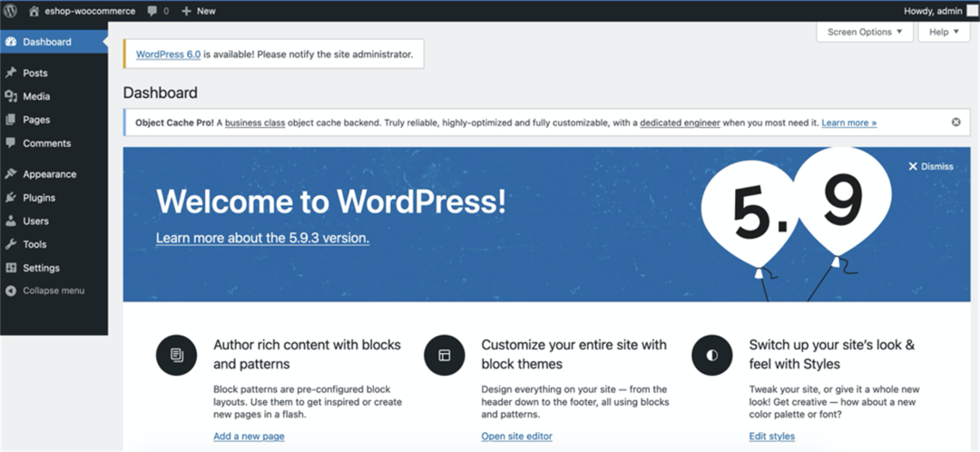Dismiss the welcome panel
Image resolution: width=980 pixels, height=452 pixels.
point(931,166)
